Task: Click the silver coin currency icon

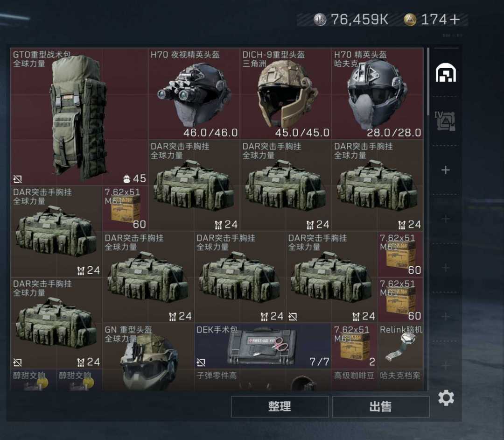Action: [320, 20]
